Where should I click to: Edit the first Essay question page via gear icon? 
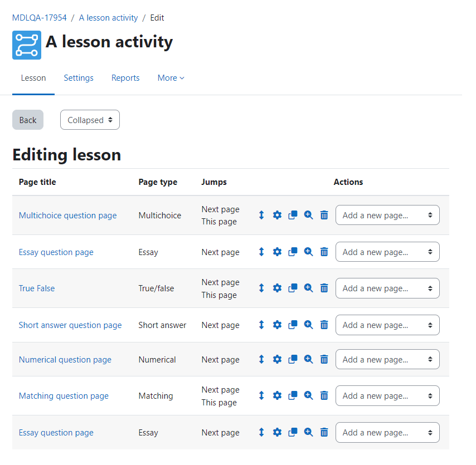[x=277, y=252]
